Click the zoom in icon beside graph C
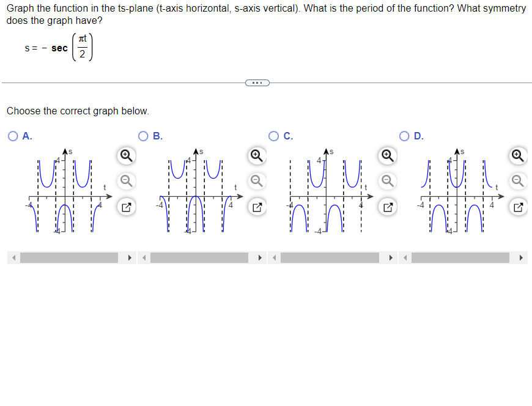The height and width of the screenshot is (406, 532). [x=387, y=156]
